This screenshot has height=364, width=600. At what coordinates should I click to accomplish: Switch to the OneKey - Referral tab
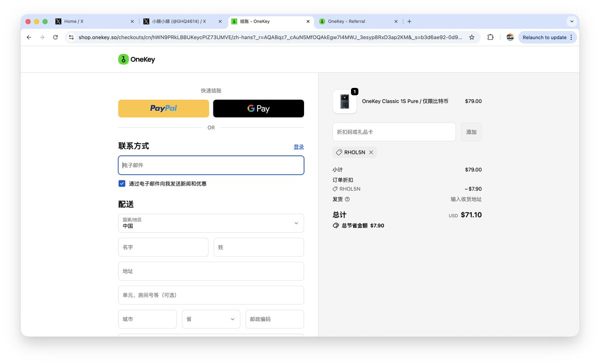tap(359, 21)
